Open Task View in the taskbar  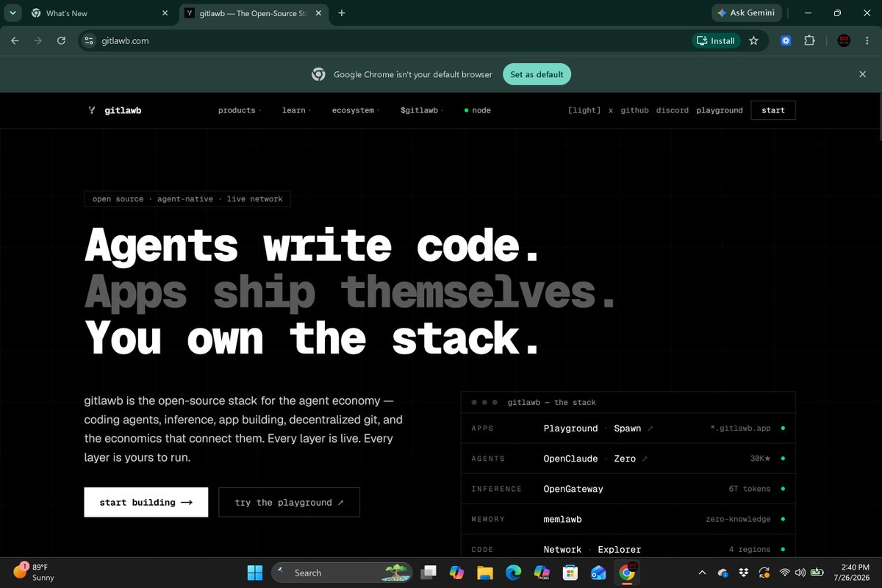pyautogui.click(x=429, y=573)
